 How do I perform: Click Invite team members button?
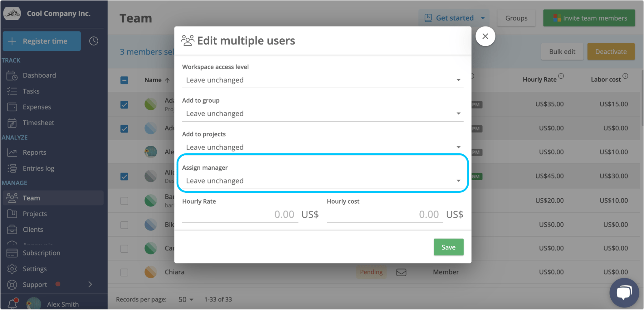[589, 18]
